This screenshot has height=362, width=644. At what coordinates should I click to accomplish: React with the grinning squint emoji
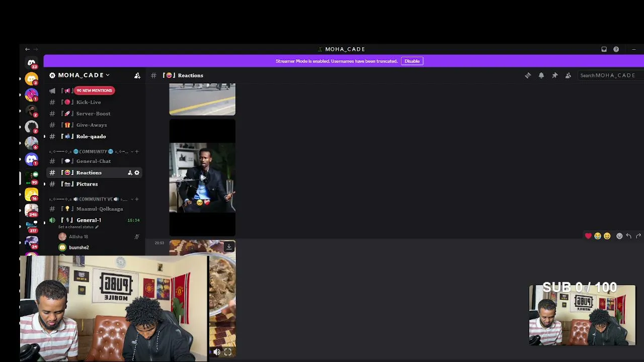pyautogui.click(x=607, y=236)
